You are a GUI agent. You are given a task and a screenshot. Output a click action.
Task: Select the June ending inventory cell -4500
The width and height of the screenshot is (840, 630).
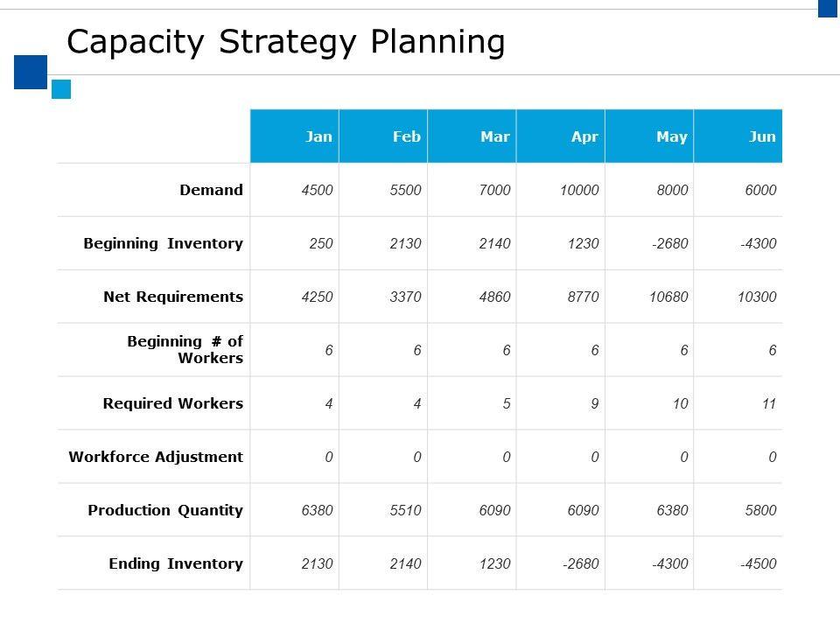[759, 563]
